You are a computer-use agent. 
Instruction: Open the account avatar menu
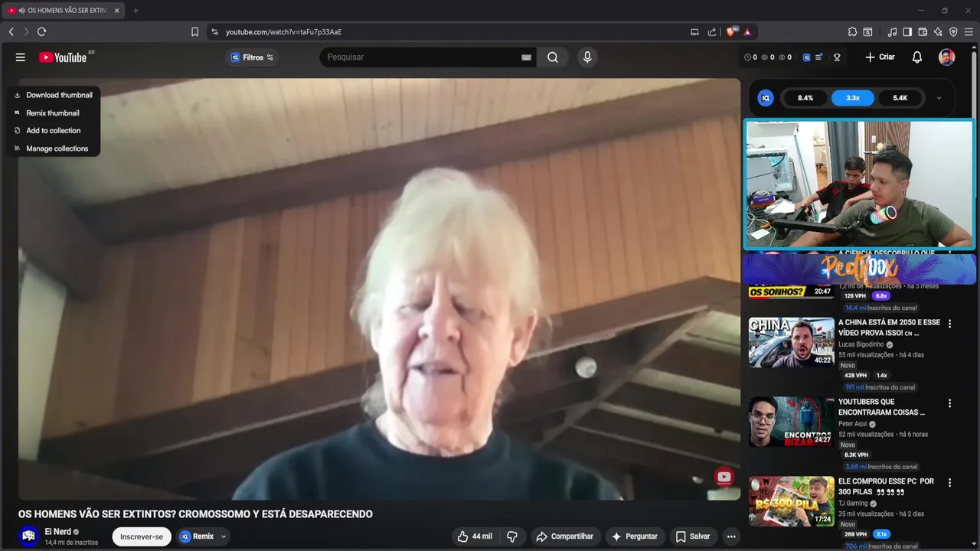tap(947, 57)
